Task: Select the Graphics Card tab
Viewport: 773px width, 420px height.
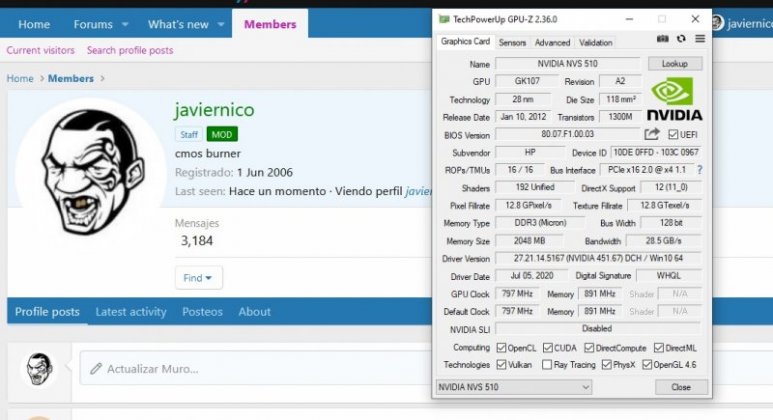Action: (x=465, y=41)
